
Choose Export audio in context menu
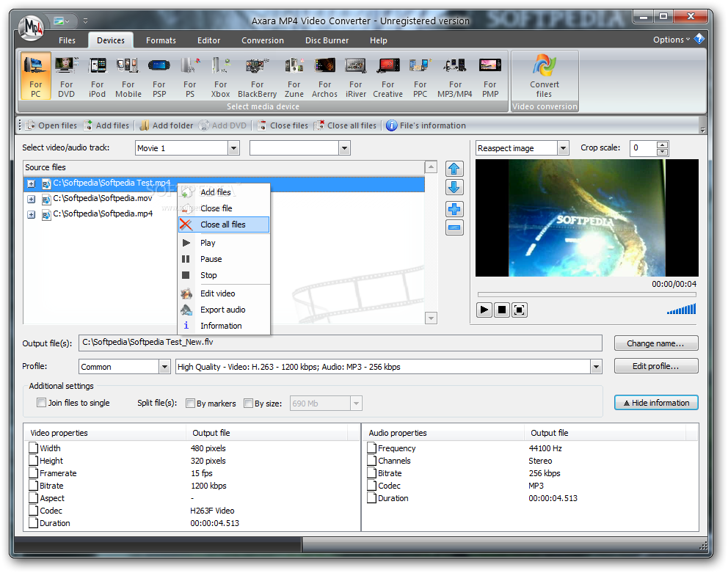pyautogui.click(x=223, y=310)
